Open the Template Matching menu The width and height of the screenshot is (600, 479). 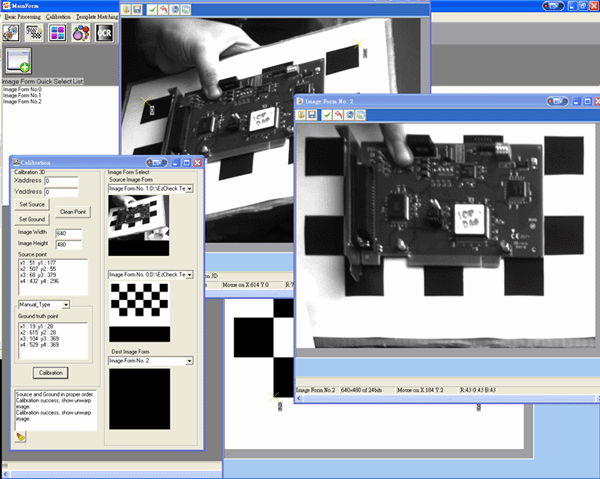click(97, 17)
